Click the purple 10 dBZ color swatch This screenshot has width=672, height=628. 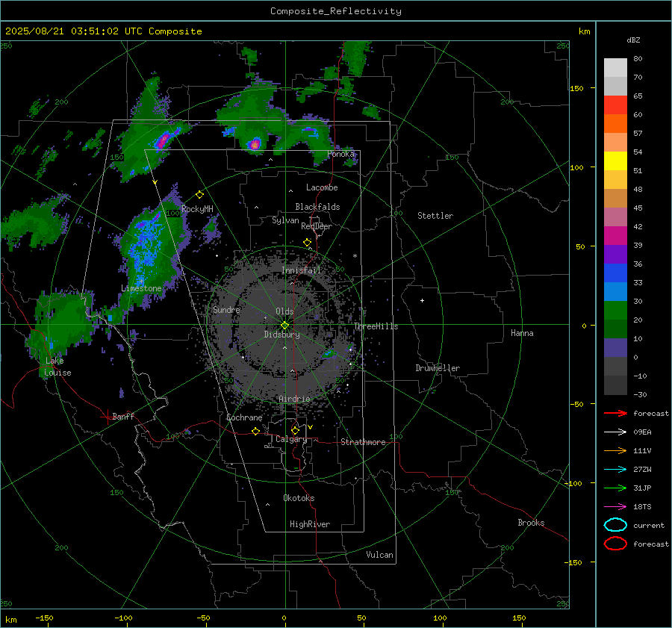[x=615, y=348]
